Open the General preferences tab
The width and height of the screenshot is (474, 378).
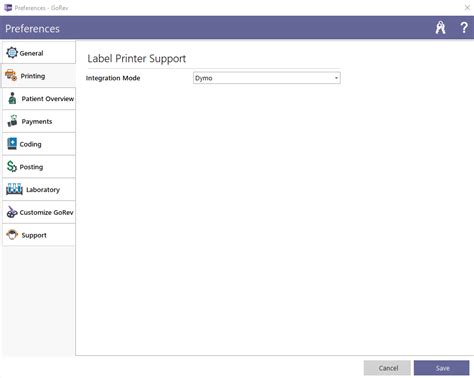tap(39, 53)
